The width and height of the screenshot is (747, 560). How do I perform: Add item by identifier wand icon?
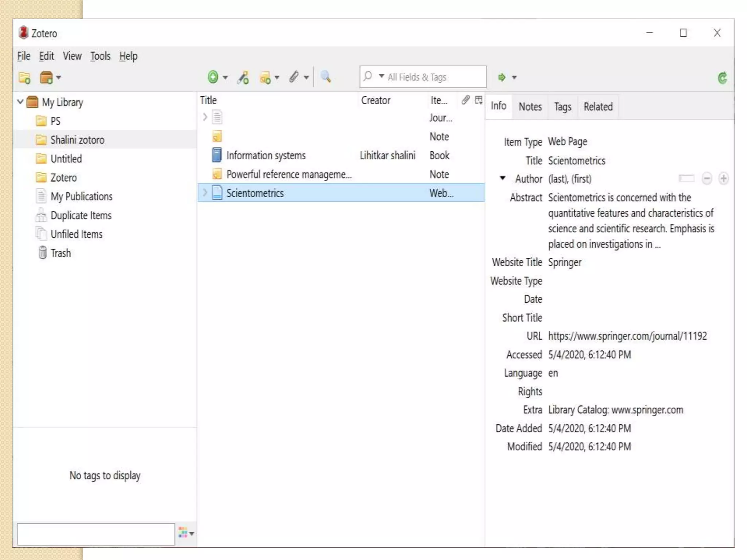(x=243, y=78)
